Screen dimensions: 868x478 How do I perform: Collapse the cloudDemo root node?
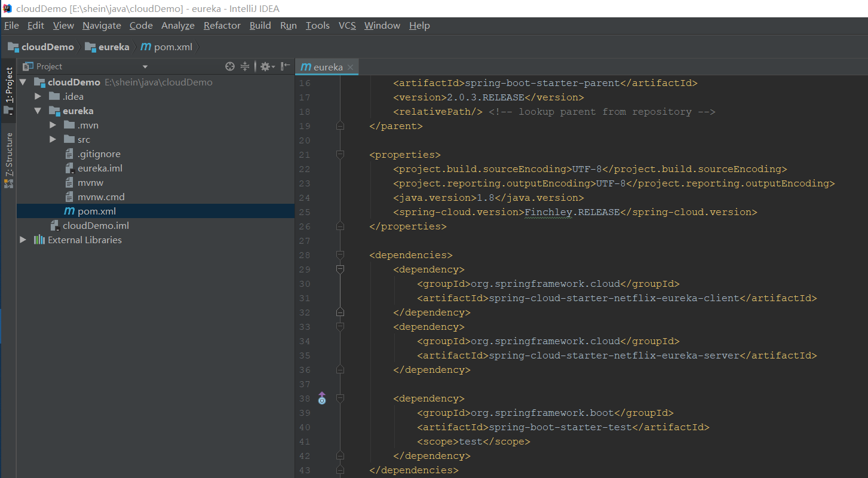[x=23, y=82]
